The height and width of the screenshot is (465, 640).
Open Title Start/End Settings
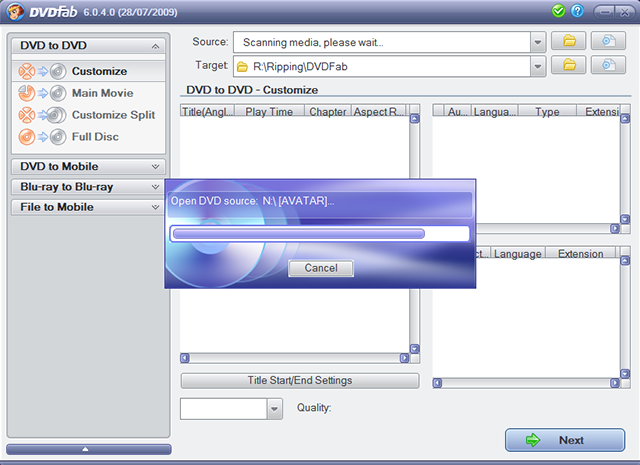(300, 380)
